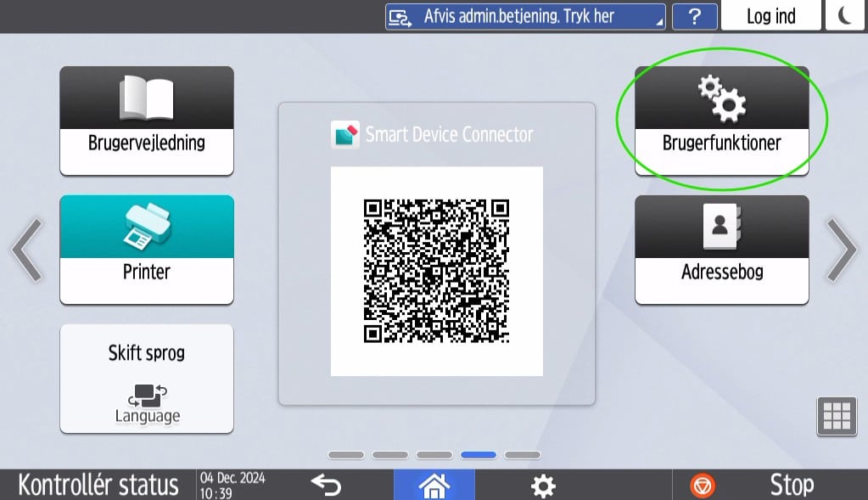Open the Printer app

(x=146, y=249)
